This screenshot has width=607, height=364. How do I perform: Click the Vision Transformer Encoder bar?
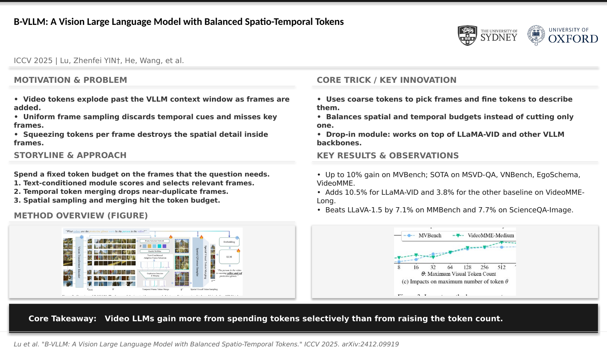pyautogui.click(x=79, y=262)
